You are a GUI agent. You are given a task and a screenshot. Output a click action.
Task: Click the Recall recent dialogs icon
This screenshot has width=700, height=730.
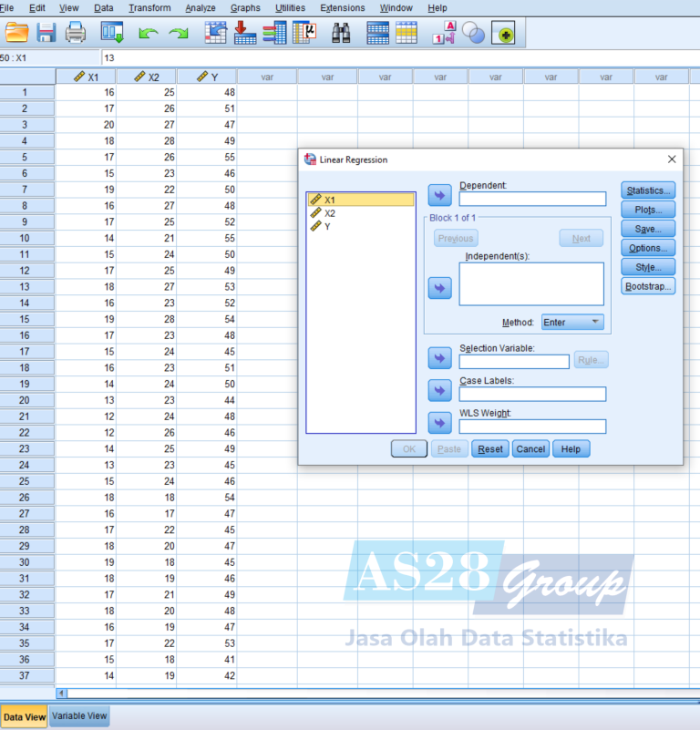tap(112, 34)
